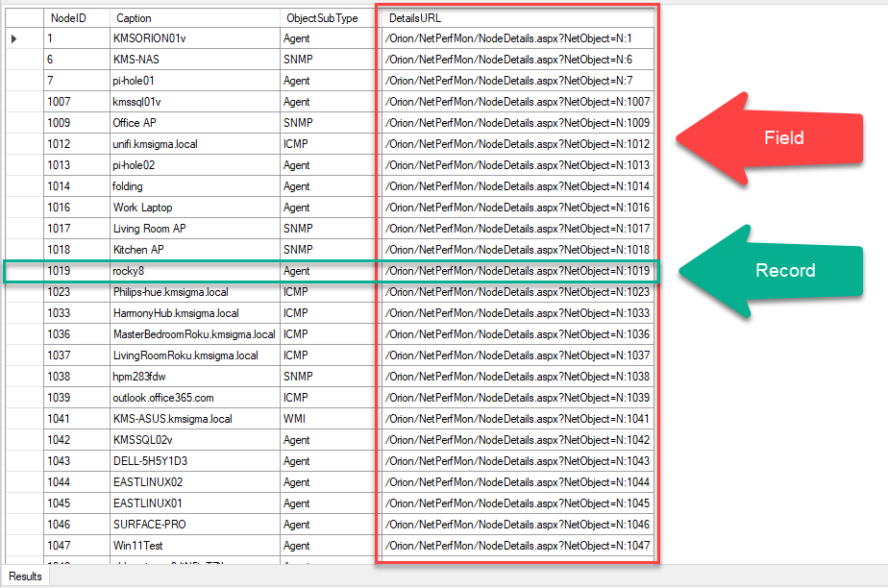Select the hpm283fdw caption cell
Screen dimensions: 888x588
pos(194,377)
